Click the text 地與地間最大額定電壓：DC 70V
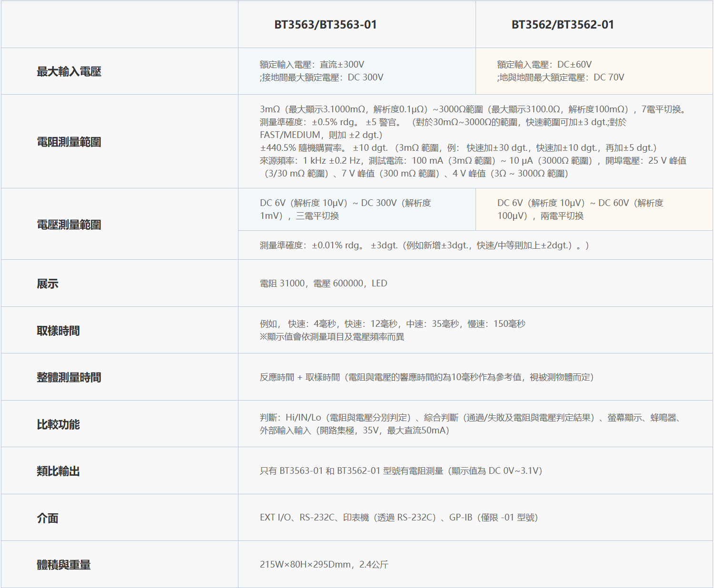 [x=562, y=77]
